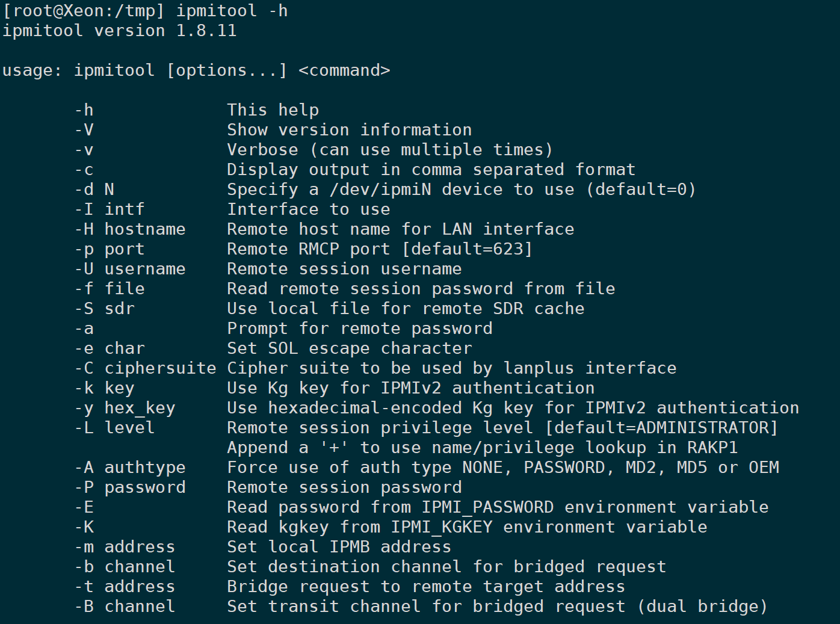The width and height of the screenshot is (840, 624).
Task: Click the "Show version information" description
Action: coord(349,130)
